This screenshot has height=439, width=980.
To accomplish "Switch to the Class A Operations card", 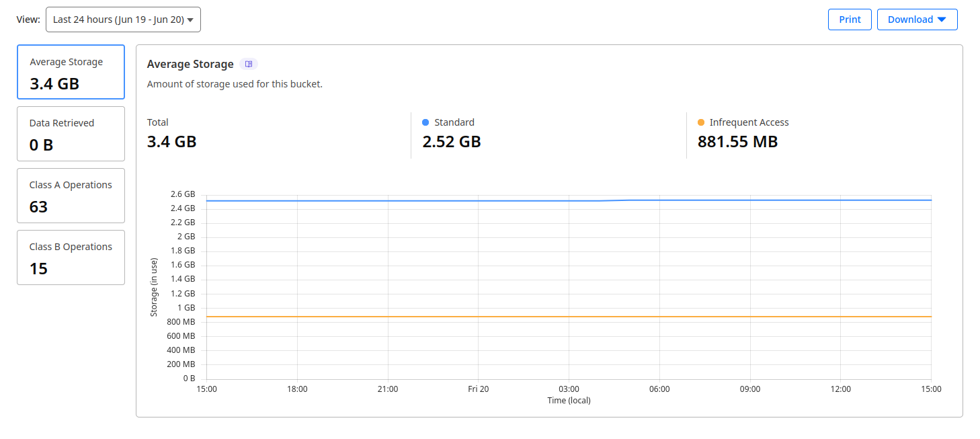I will click(x=71, y=196).
